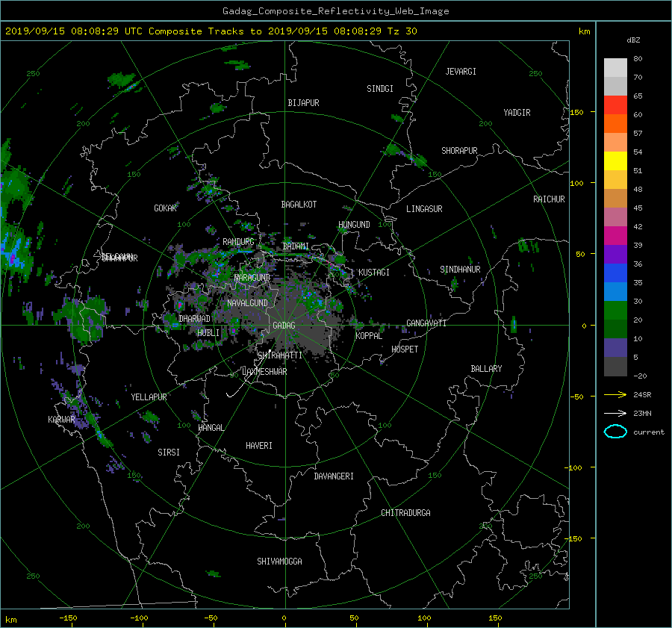Click the YADGIR location label

click(517, 113)
